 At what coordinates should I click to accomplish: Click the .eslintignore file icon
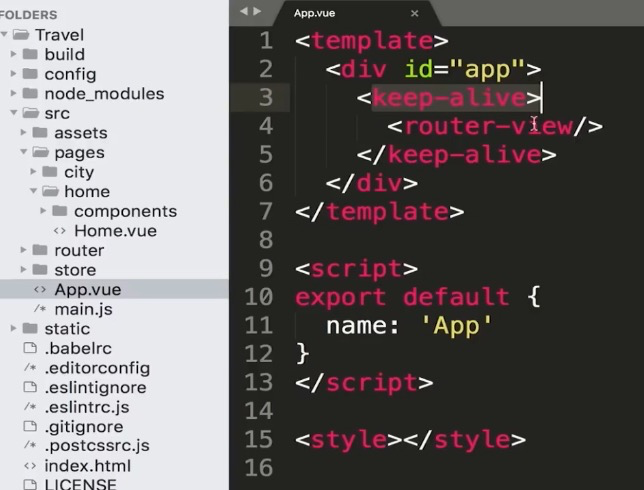tap(30, 387)
